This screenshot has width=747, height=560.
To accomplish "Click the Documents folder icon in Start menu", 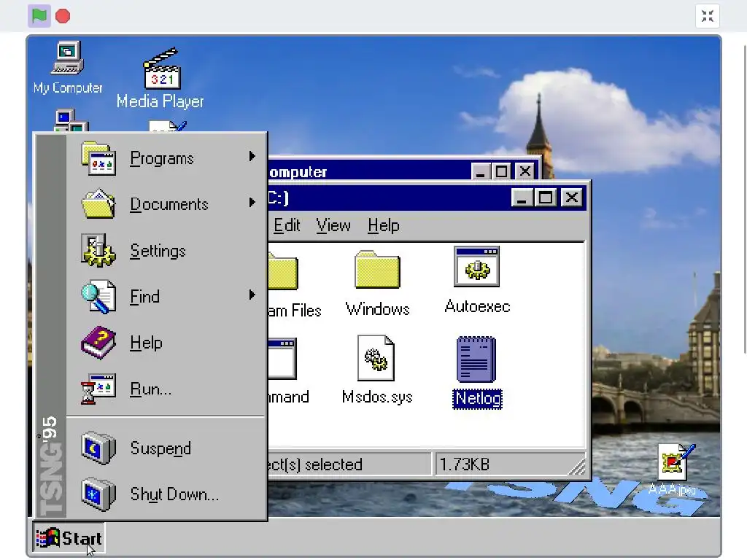I will 98,204.
